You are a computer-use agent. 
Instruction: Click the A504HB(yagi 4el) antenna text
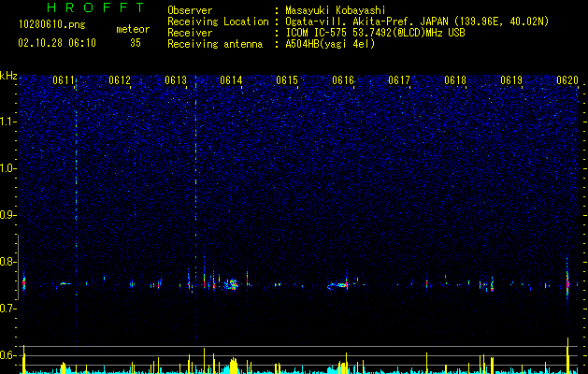coord(330,44)
